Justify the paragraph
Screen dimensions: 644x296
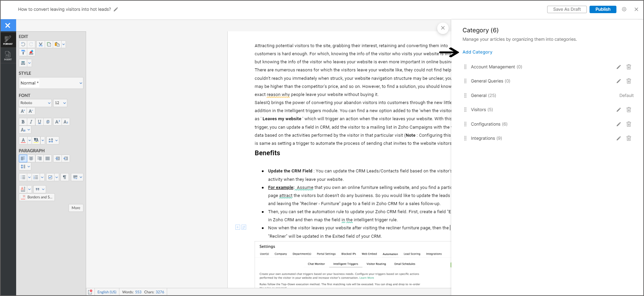[x=48, y=159]
